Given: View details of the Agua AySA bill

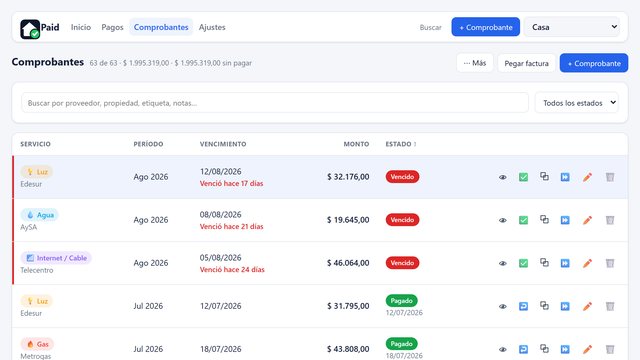Looking at the screenshot, I should 502,220.
